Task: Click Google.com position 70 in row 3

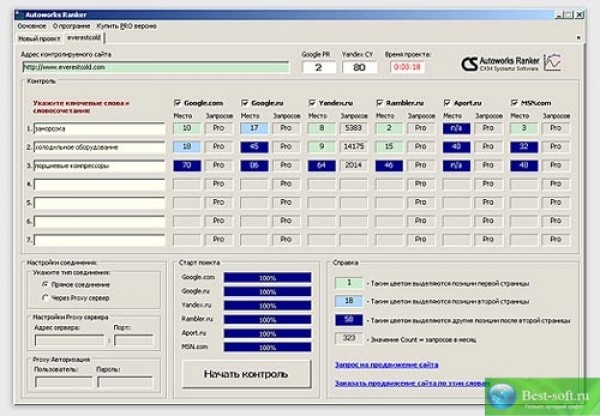Action: click(187, 165)
